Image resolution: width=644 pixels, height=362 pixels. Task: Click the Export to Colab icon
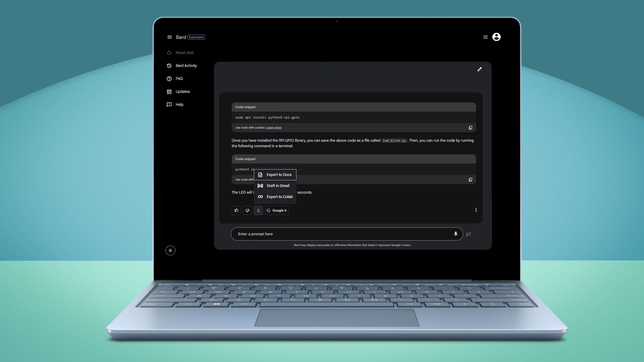click(260, 196)
